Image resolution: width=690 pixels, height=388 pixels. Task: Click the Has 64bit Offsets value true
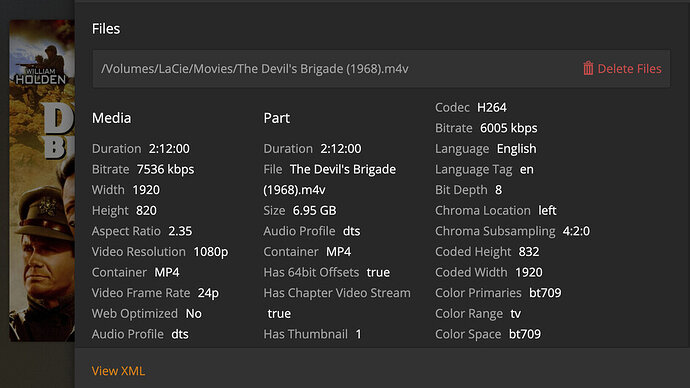tap(378, 272)
